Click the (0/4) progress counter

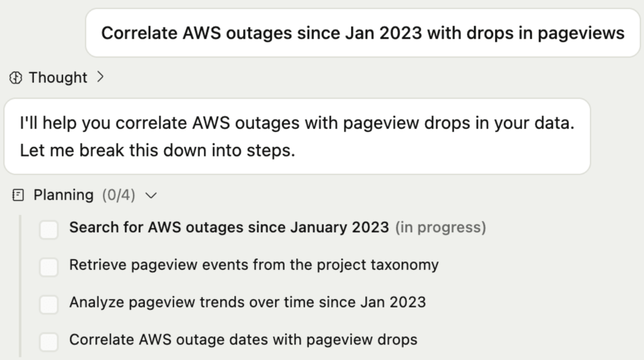[x=119, y=195]
